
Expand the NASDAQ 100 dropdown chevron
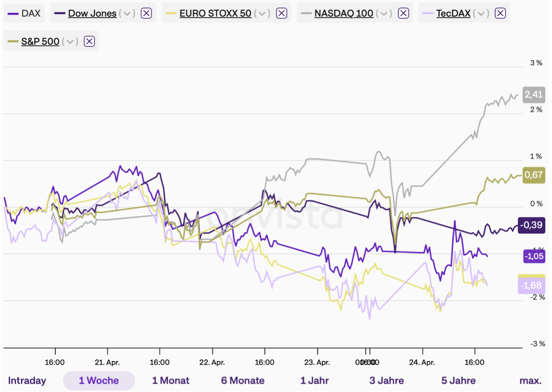(385, 13)
